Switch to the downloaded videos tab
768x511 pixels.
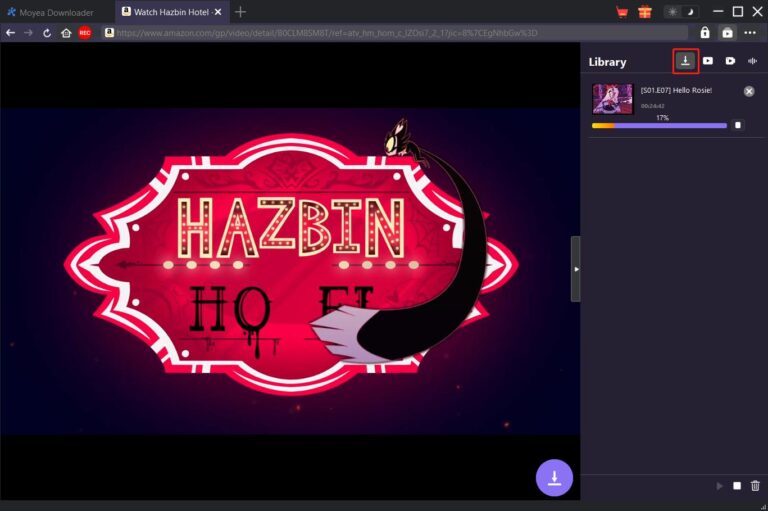tap(708, 61)
